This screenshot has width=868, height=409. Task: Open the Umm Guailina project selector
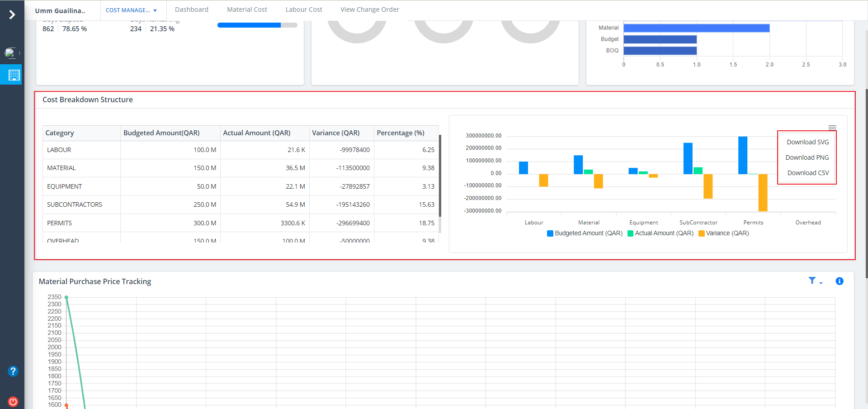click(x=60, y=11)
